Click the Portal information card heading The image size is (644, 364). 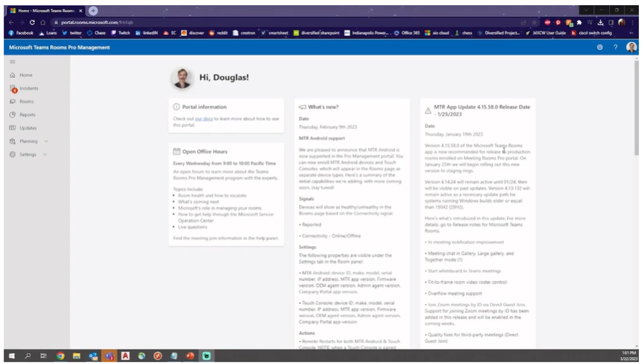pyautogui.click(x=204, y=107)
